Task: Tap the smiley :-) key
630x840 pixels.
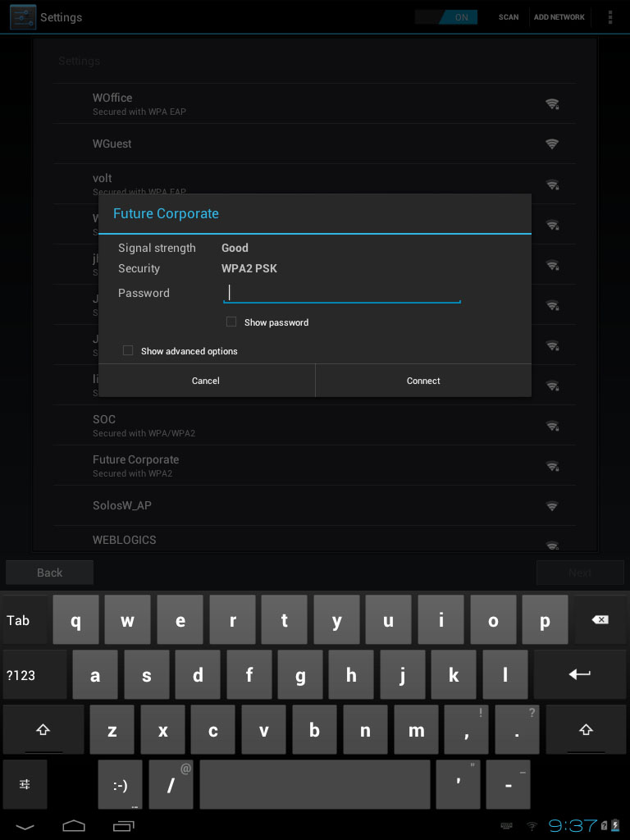Action: click(120, 784)
